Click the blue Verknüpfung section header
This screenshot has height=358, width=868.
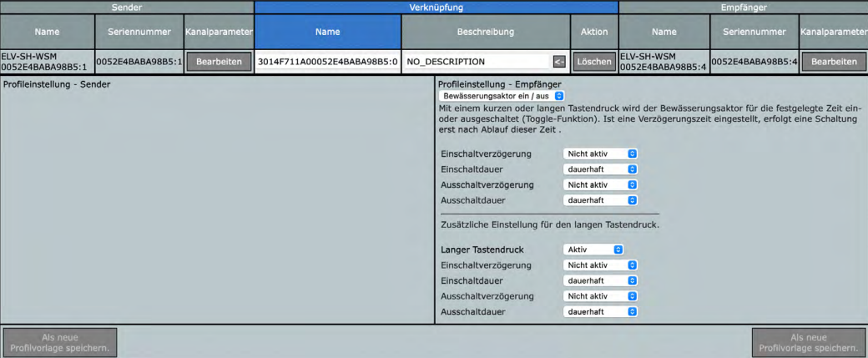pyautogui.click(x=437, y=7)
